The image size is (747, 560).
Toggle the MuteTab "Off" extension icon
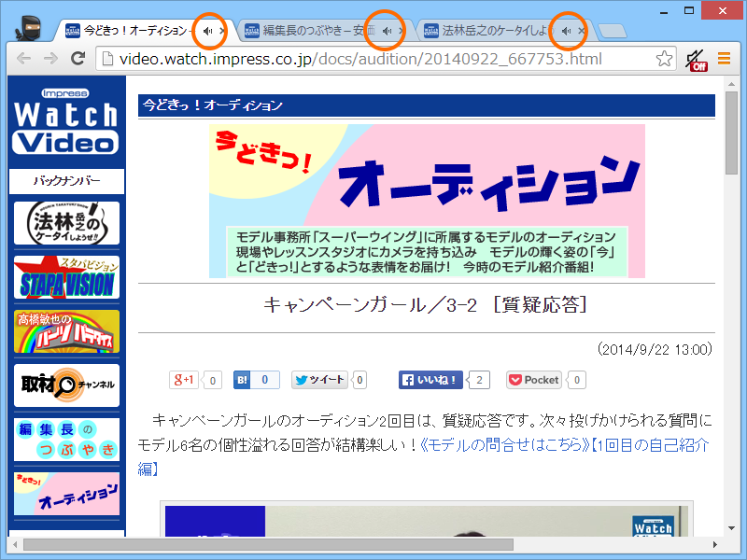pos(698,57)
